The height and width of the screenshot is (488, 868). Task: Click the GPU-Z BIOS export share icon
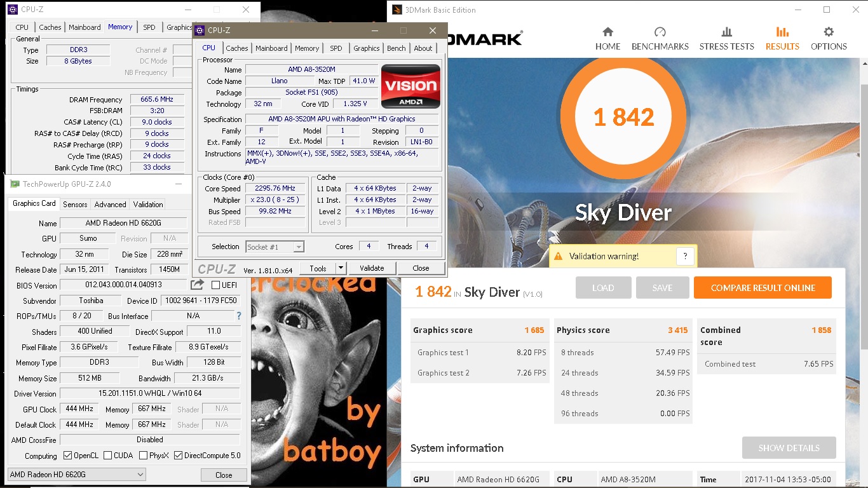click(198, 285)
